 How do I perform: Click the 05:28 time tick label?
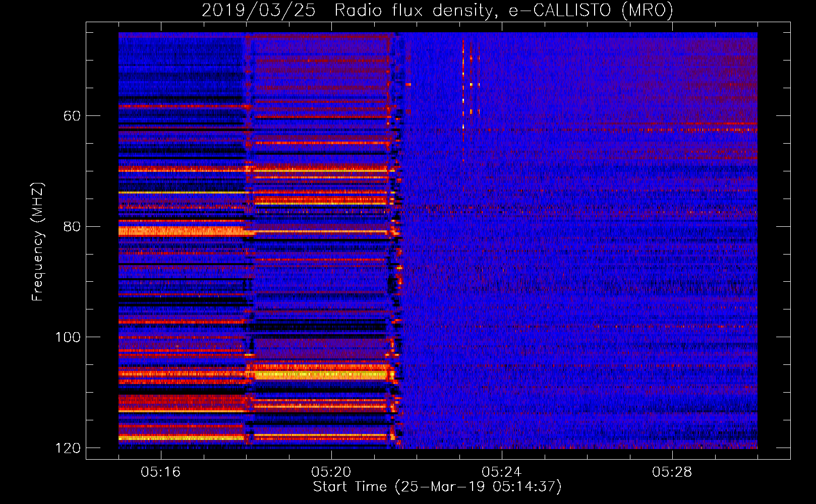pos(672,472)
